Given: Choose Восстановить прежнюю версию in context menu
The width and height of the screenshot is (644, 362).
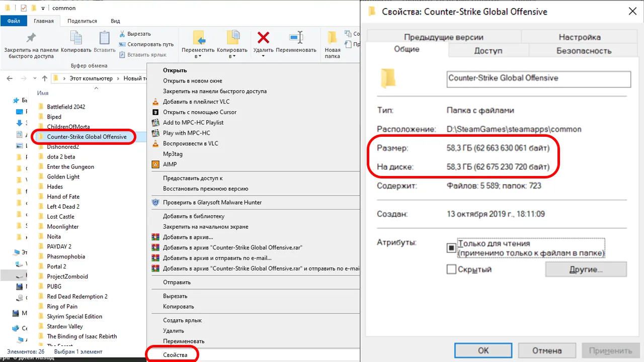Looking at the screenshot, I should coord(205,189).
